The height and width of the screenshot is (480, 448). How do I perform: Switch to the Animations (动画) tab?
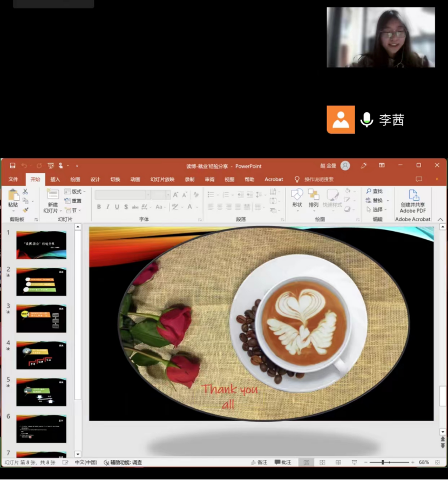click(135, 179)
